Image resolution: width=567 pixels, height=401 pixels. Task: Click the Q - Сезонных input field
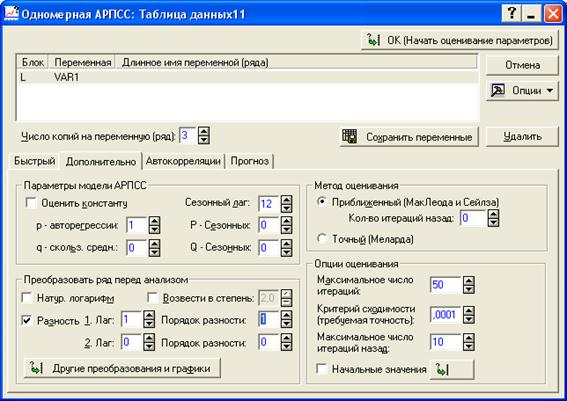point(268,248)
